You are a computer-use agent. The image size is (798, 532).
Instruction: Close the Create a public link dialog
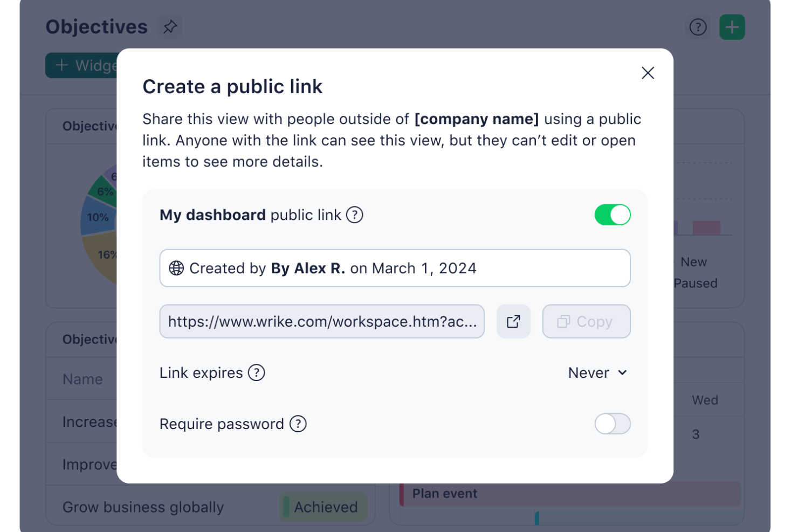click(x=648, y=73)
